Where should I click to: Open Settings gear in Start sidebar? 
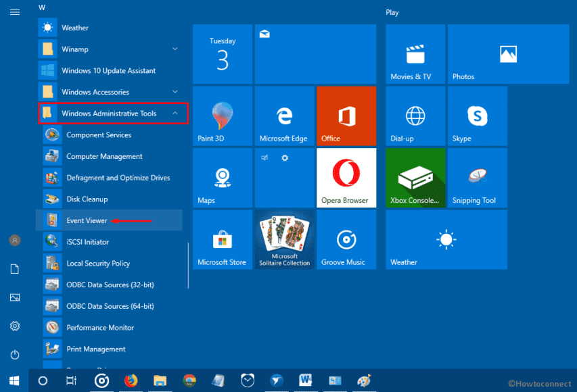(15, 326)
